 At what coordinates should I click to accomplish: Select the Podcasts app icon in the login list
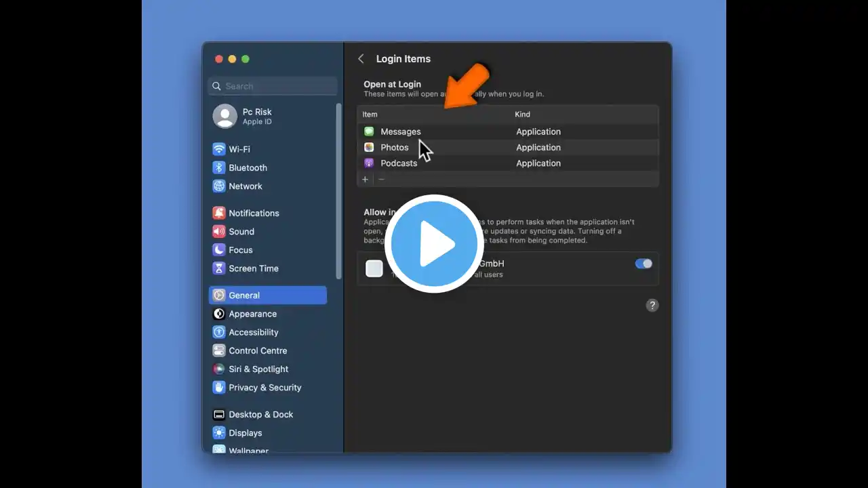pos(369,163)
